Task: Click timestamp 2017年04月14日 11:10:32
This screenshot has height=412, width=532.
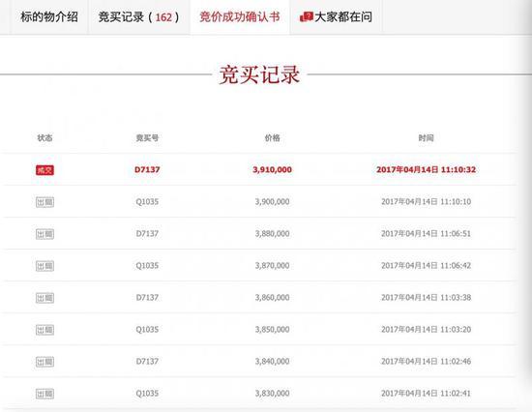Action: tap(427, 169)
